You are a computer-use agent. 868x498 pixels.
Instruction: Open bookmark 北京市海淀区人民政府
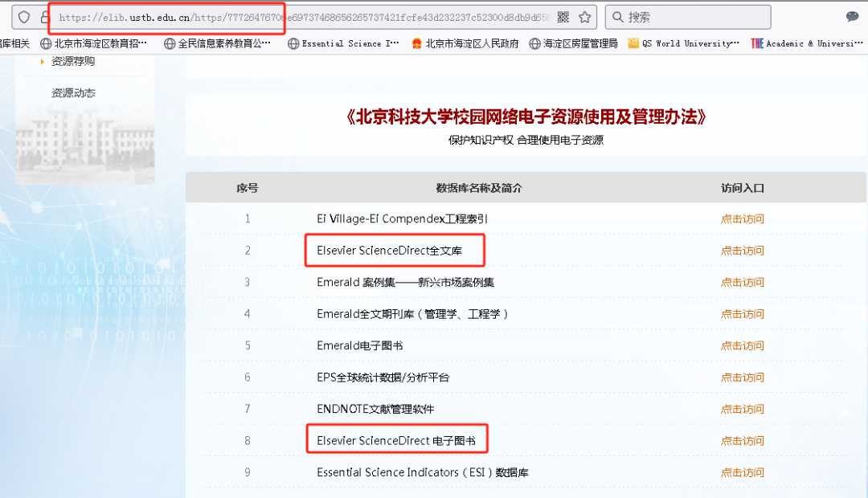465,43
